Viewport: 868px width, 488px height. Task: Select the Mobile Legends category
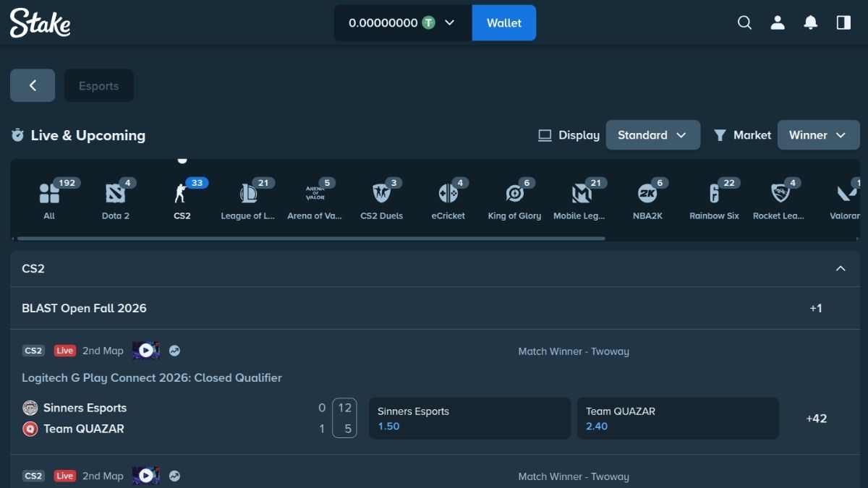pyautogui.click(x=581, y=200)
